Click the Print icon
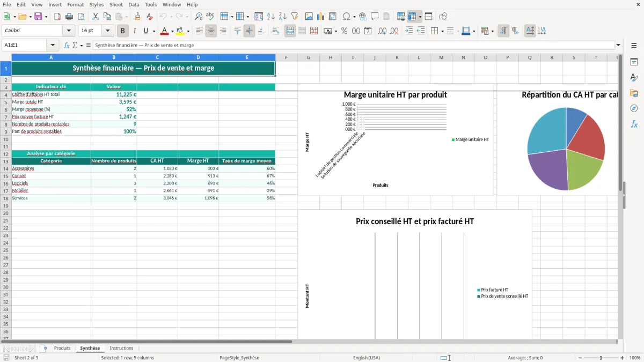 69,17
